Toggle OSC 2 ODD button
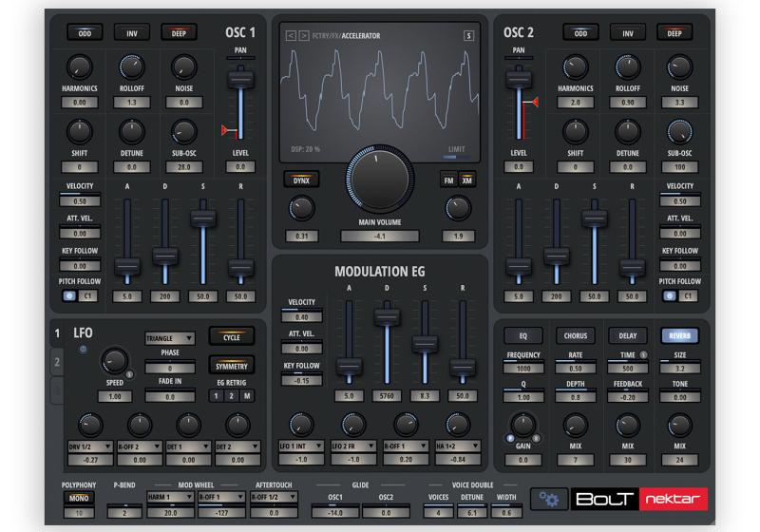760x532 pixels. (x=580, y=33)
